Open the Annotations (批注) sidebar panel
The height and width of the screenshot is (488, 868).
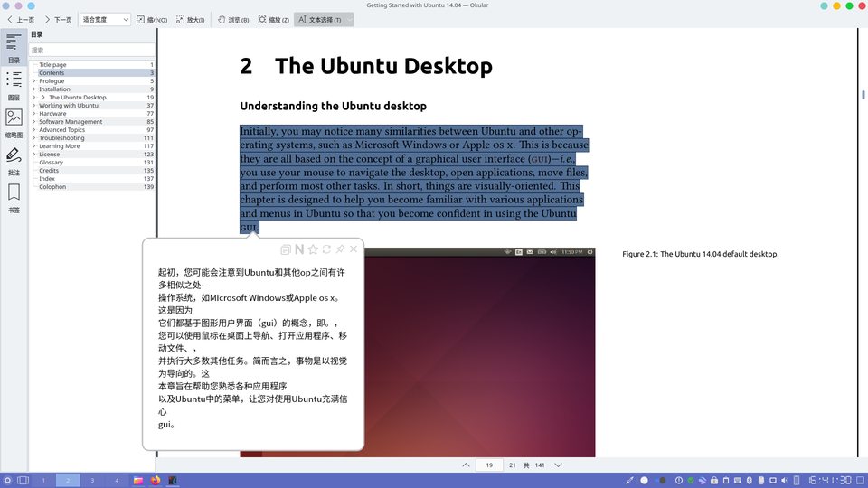[x=14, y=161]
